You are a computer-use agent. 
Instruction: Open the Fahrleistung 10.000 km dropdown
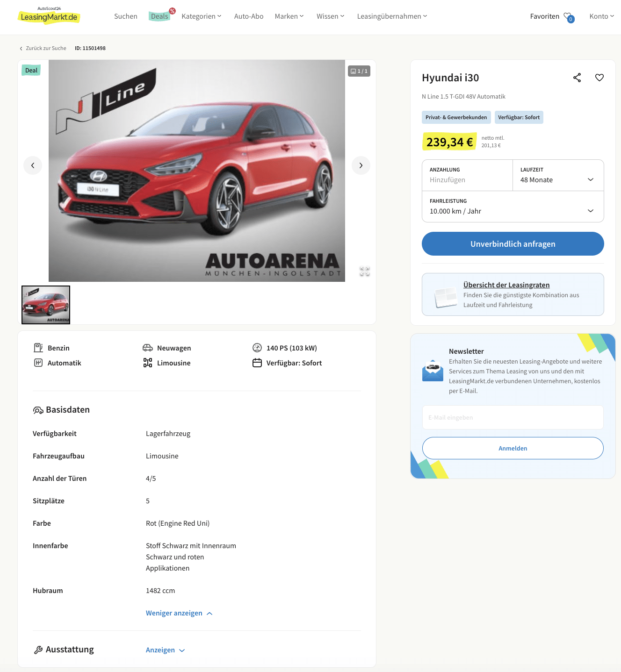pos(513,207)
